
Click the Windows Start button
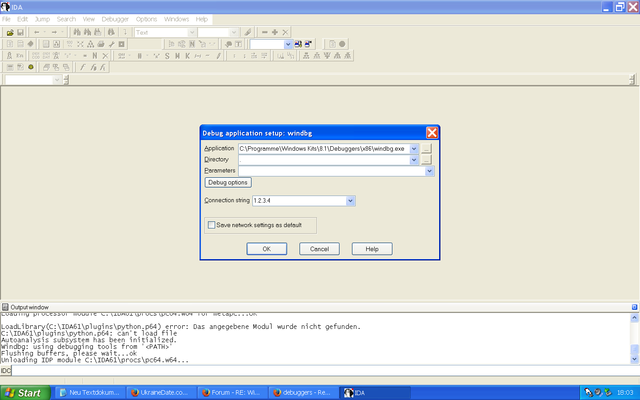(25, 393)
